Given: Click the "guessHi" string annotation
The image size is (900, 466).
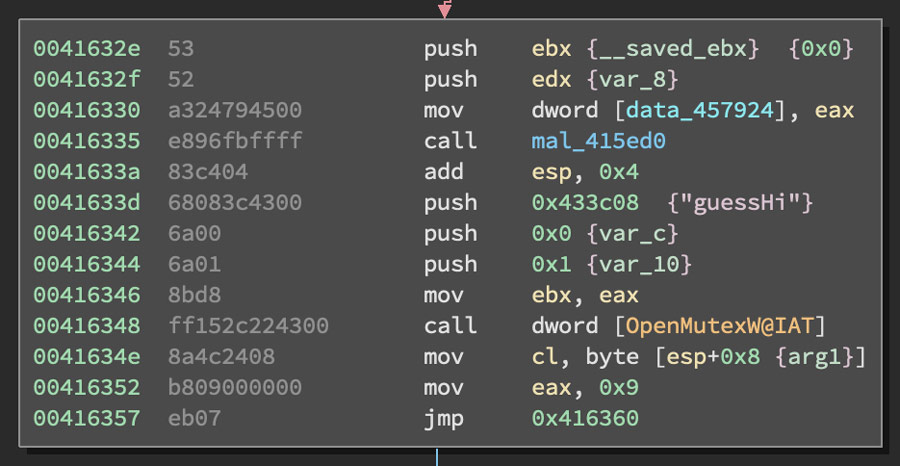Looking at the screenshot, I should [740, 203].
